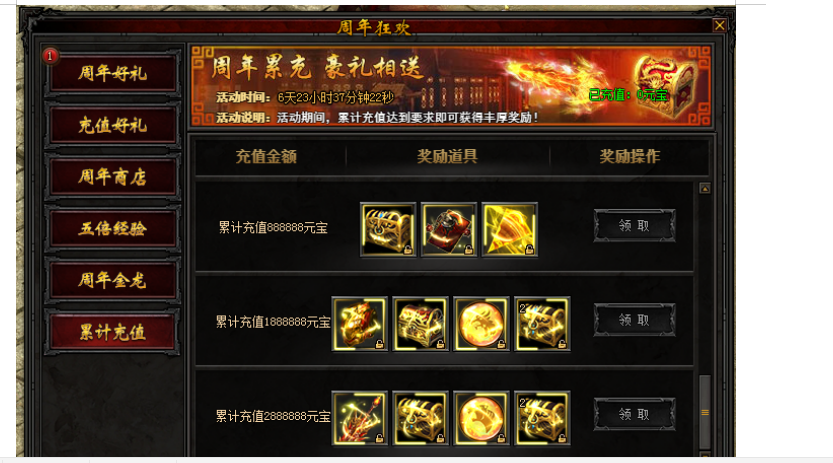Click the red-gold chest in 1888888 row
Screen dimensions: 833x463
(420, 323)
